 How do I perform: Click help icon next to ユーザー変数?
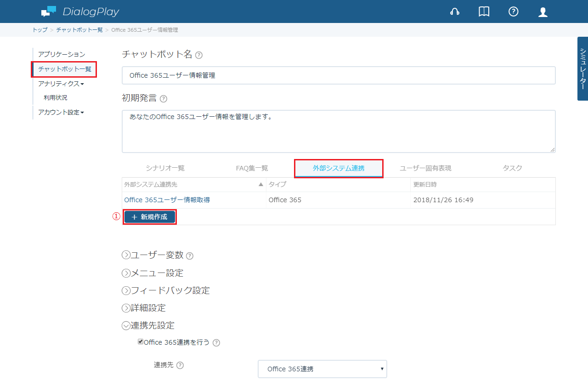pyautogui.click(x=190, y=256)
